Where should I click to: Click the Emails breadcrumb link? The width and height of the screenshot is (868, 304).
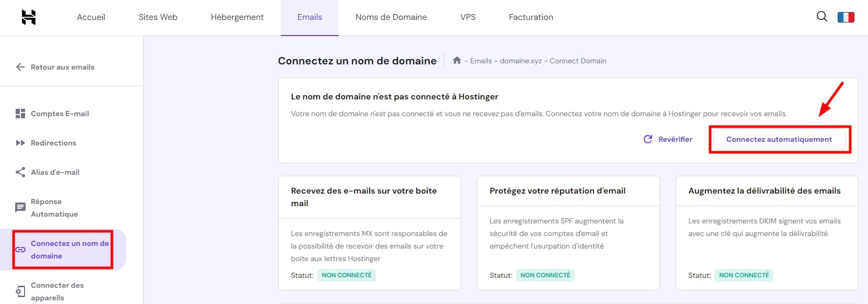pyautogui.click(x=481, y=61)
